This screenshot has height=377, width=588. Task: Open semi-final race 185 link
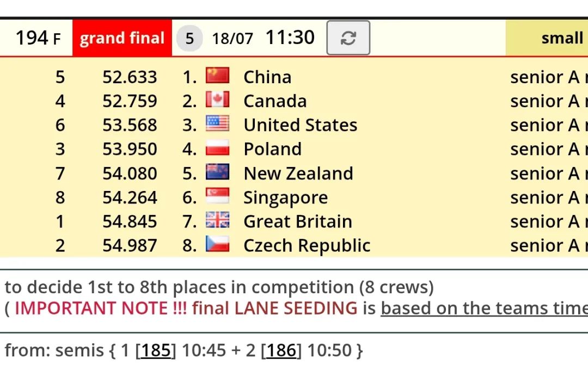point(156,350)
